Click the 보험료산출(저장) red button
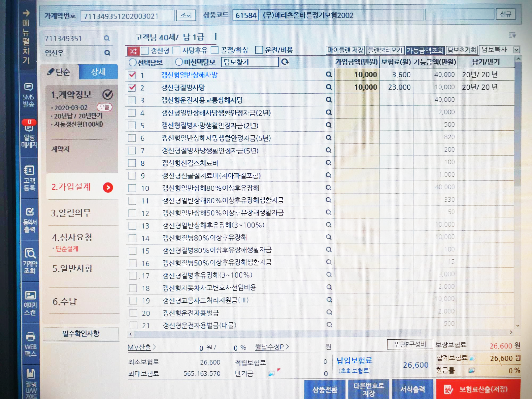This screenshot has width=532, height=399. [x=478, y=389]
